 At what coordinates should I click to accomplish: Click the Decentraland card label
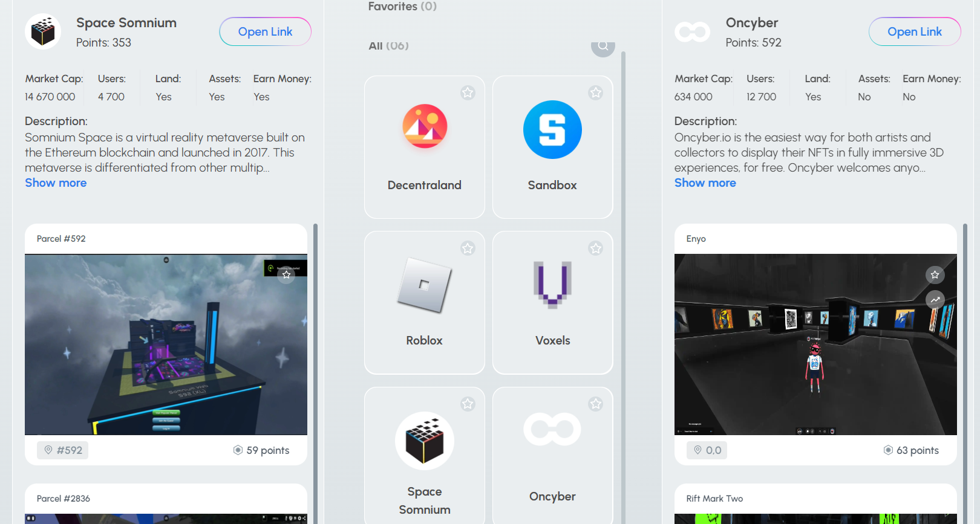click(x=425, y=185)
